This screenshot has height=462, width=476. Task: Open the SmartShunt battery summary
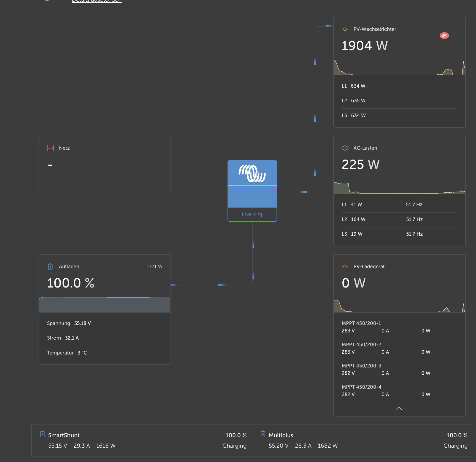pos(142,440)
